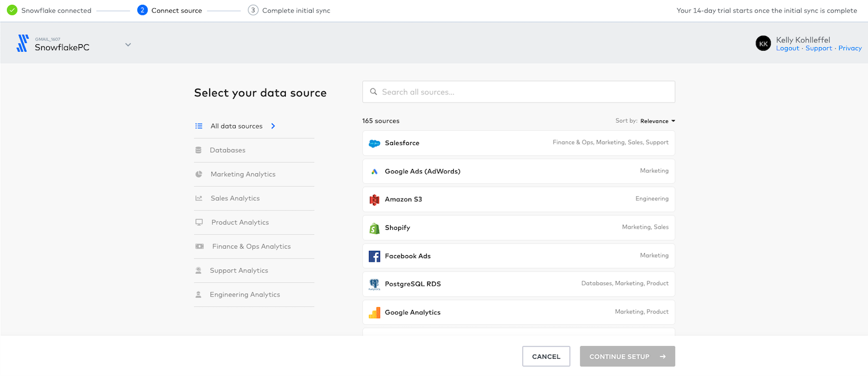The image size is (868, 376).
Task: Open the Privacy link
Action: pyautogui.click(x=850, y=48)
